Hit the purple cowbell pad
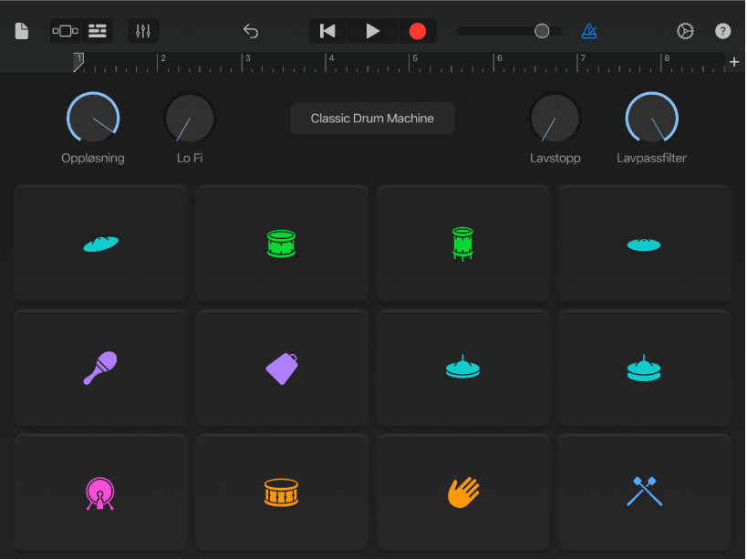 tap(282, 368)
